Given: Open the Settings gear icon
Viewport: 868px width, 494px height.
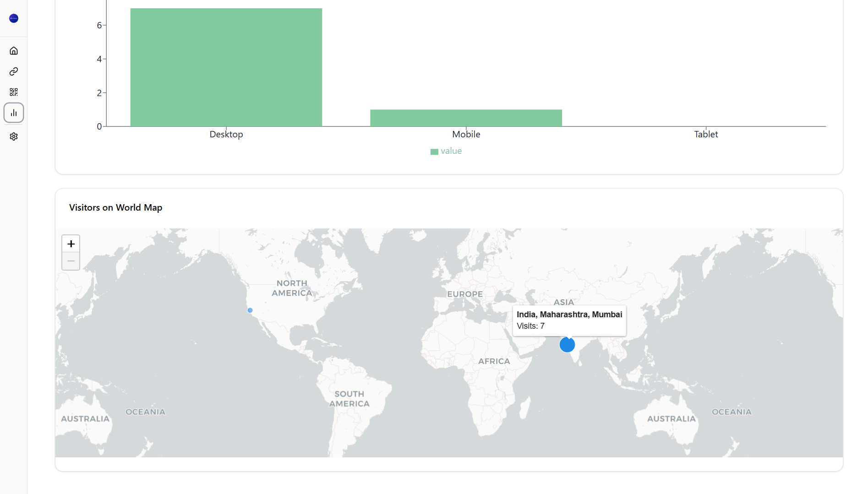Looking at the screenshot, I should click(14, 136).
